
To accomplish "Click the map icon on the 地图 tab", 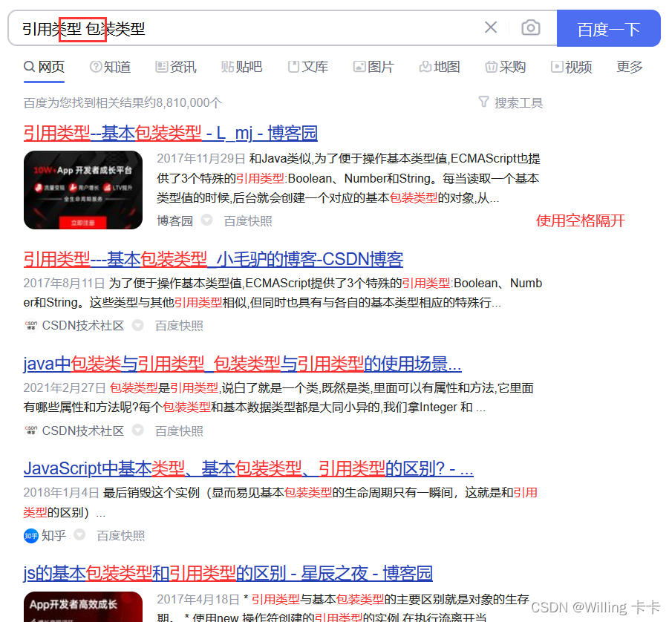I will click(x=425, y=67).
